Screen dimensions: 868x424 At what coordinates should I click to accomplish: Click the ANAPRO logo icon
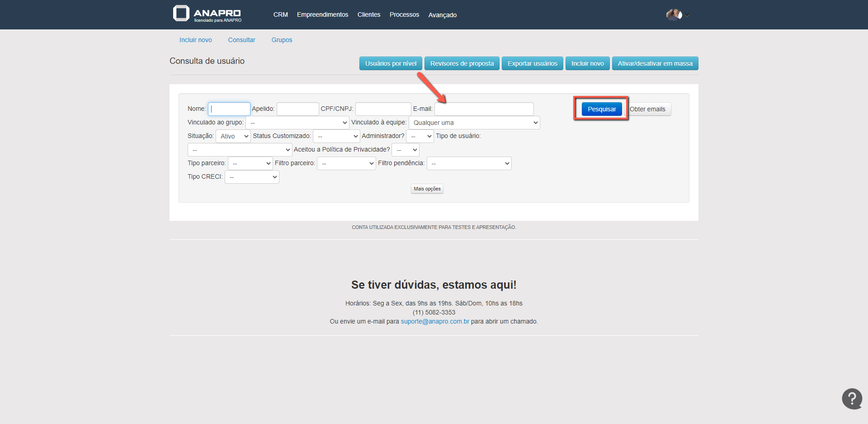coord(181,14)
